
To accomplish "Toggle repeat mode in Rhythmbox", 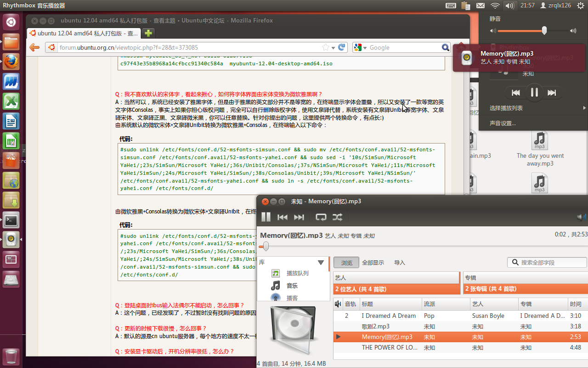I will click(x=321, y=217).
